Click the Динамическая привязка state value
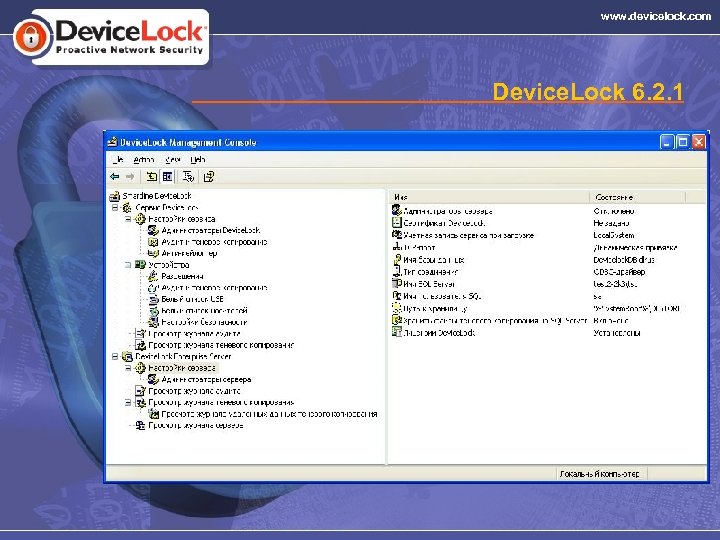Image resolution: width=720 pixels, height=540 pixels. pos(636,248)
